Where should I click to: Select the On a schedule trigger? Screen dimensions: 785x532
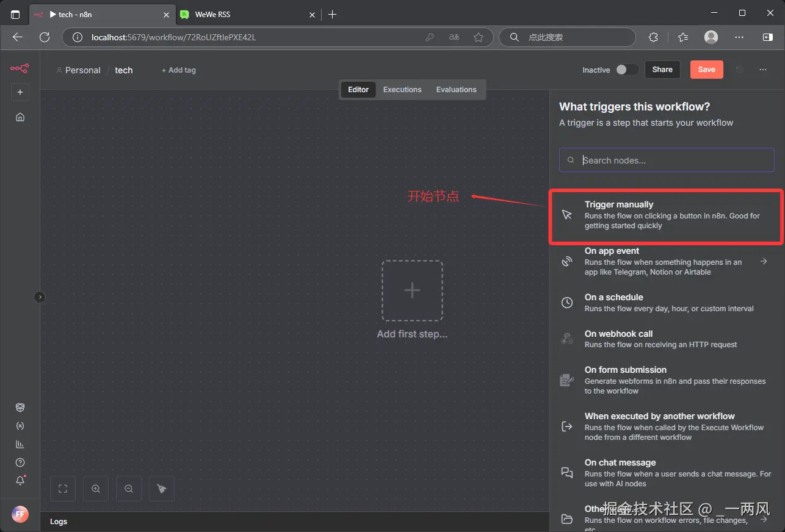click(667, 303)
